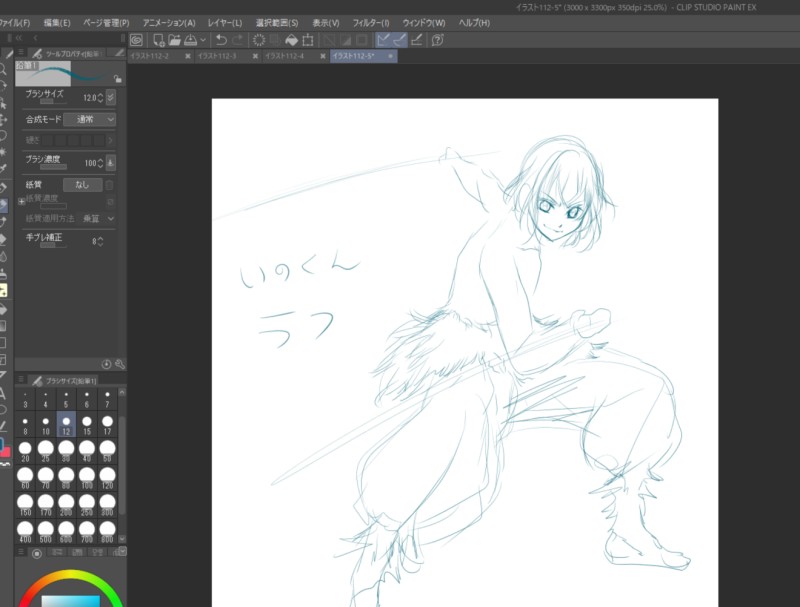Click the Undo arrow in the command bar

coord(221,40)
